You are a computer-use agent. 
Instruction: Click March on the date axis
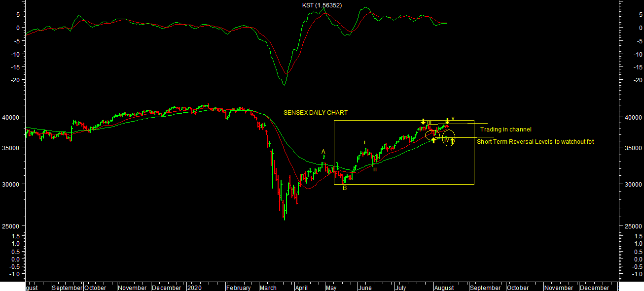pos(268,288)
